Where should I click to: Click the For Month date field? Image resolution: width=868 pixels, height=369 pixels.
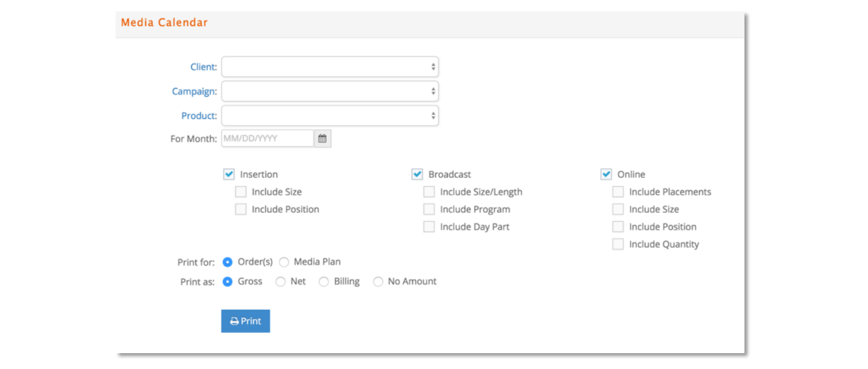click(x=267, y=138)
